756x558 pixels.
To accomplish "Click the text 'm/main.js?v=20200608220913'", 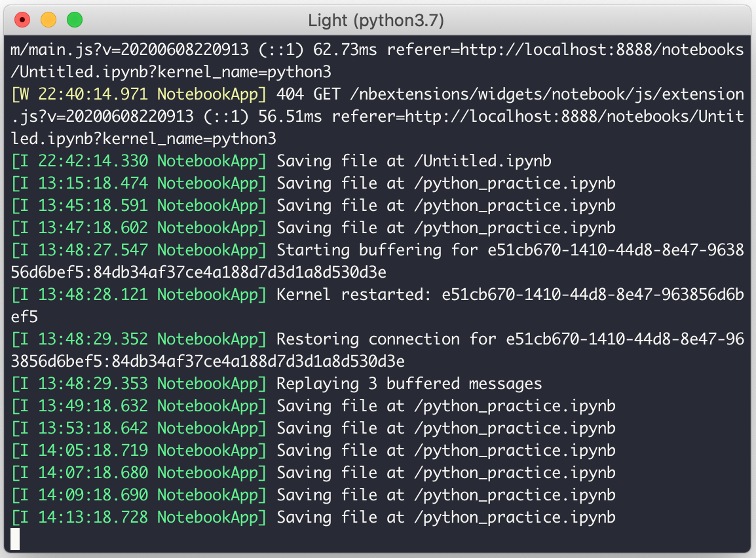I will coord(130,50).
